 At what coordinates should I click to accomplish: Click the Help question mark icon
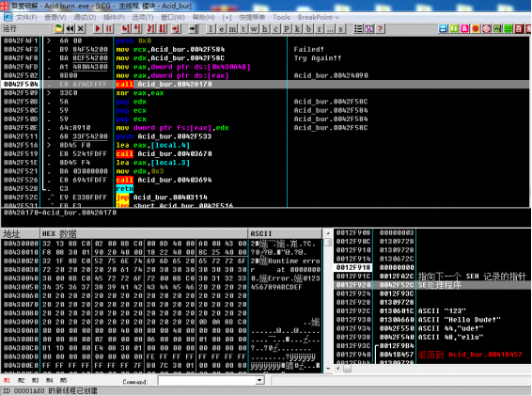click(x=380, y=29)
